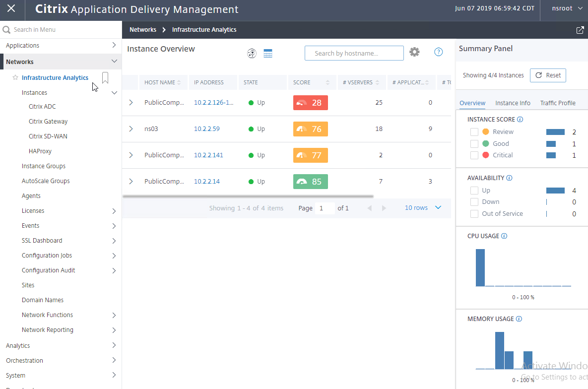Enable the Good instance score filter

[x=474, y=144]
